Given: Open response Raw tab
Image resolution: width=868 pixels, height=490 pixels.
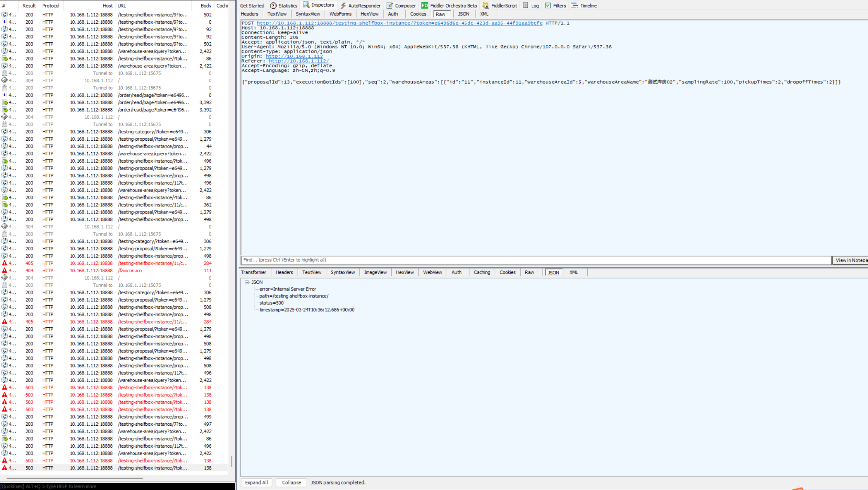Looking at the screenshot, I should pos(530,272).
